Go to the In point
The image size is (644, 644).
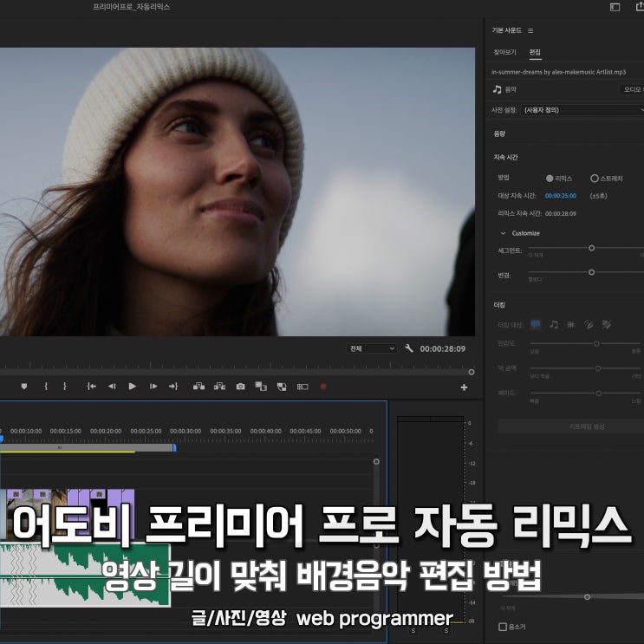(x=92, y=386)
